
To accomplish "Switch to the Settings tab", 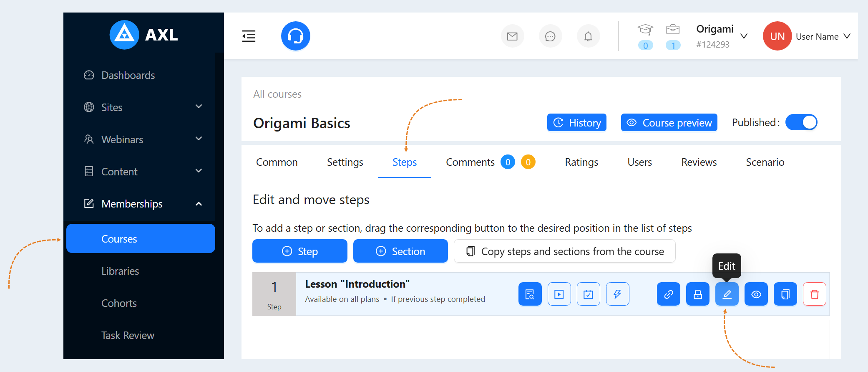I will [345, 162].
